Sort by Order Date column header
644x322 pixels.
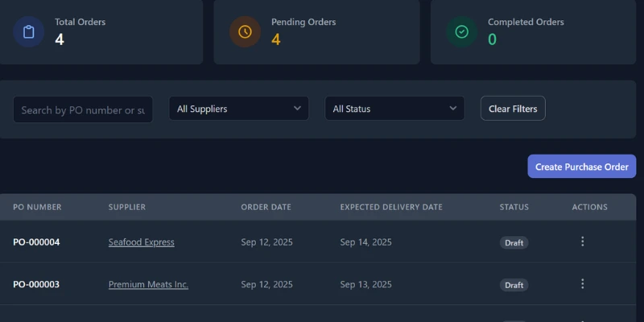(266, 207)
